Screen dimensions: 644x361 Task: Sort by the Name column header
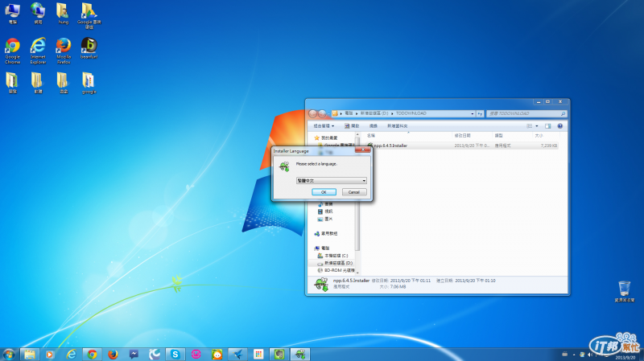409,135
